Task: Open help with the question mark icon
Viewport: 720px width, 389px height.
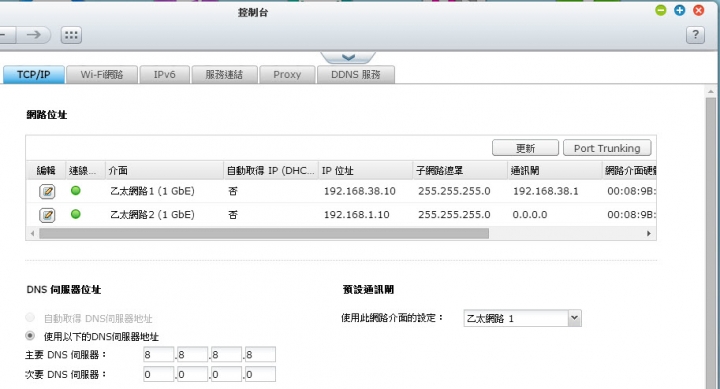Action: pyautogui.click(x=695, y=35)
